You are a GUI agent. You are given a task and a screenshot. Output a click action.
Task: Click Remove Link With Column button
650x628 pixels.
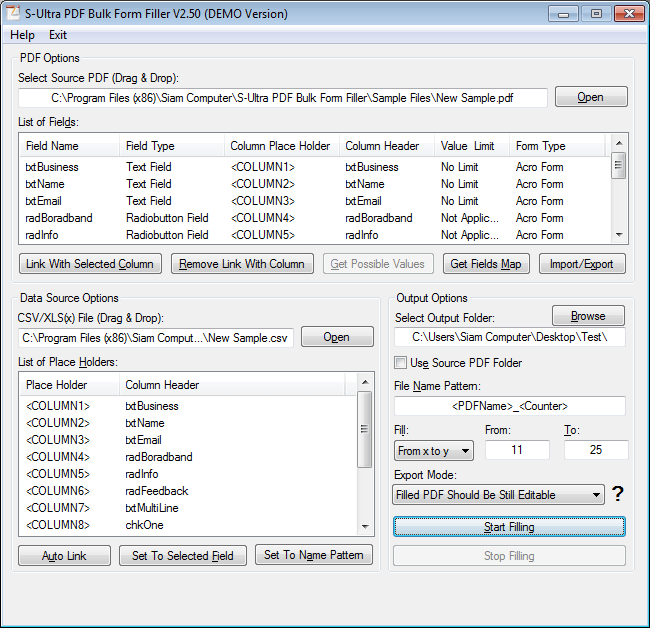coord(242,264)
